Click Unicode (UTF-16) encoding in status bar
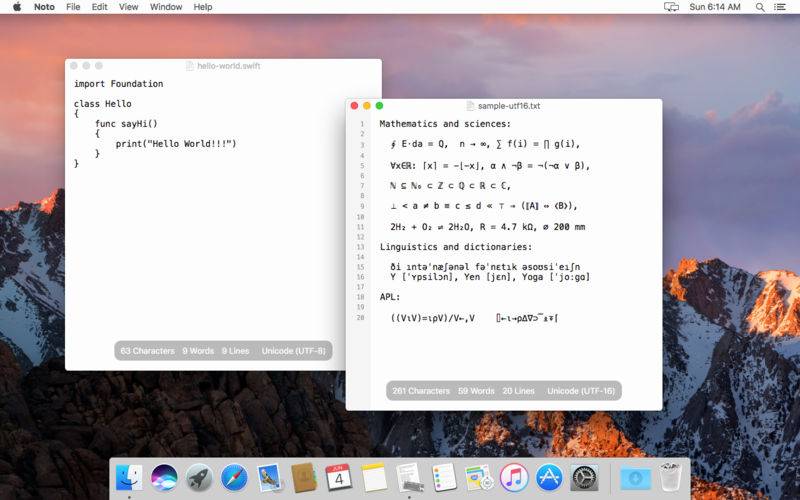The width and height of the screenshot is (800, 500). (x=581, y=391)
